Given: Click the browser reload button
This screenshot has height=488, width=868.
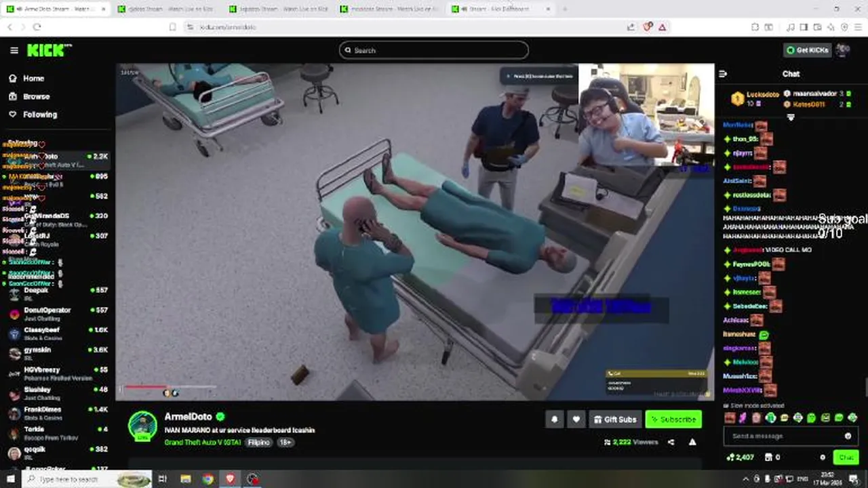Looking at the screenshot, I should (37, 27).
